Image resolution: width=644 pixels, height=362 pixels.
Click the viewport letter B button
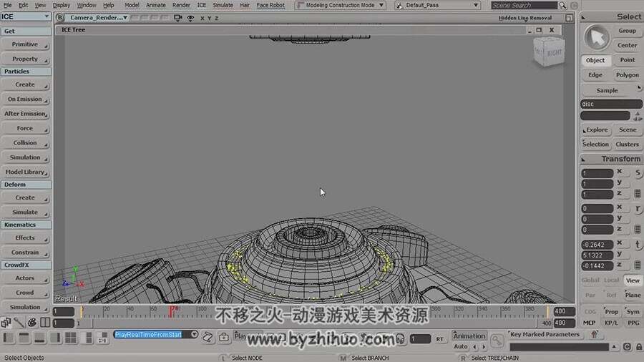60,18
